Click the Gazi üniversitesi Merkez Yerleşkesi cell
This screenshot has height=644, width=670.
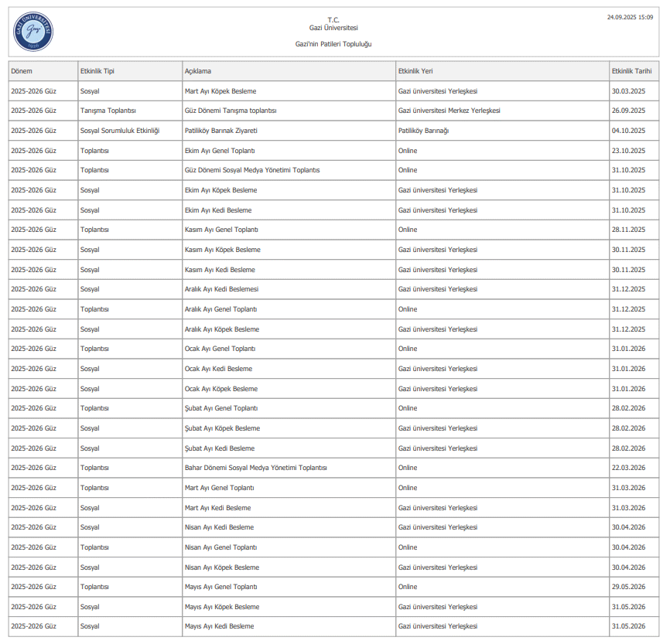(449, 111)
